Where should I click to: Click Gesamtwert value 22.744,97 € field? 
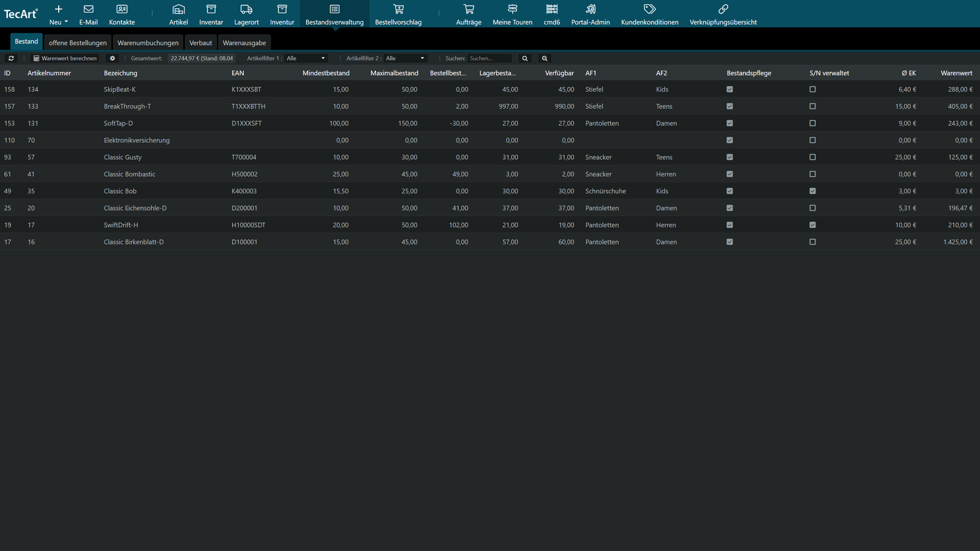coord(202,58)
